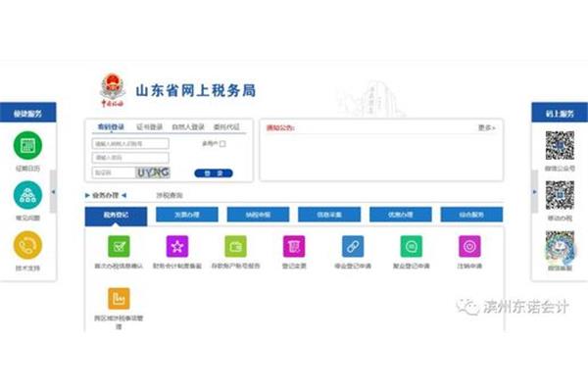Viewport: 588px width, 392px height.
Task: Select the 业务办理 section tab
Action: coord(106,195)
